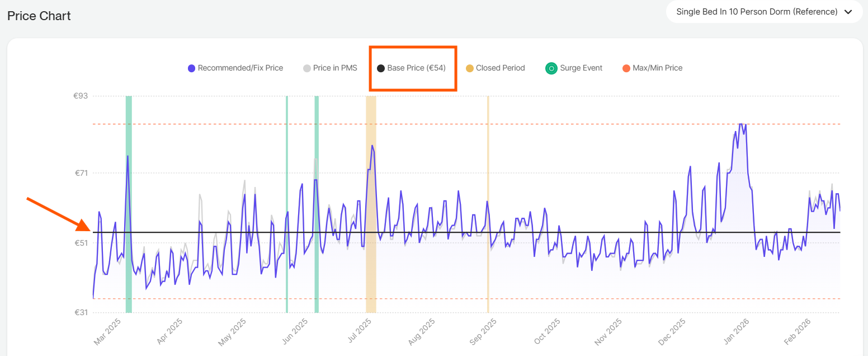Click the Price Chart heading
The image size is (868, 356).
(x=39, y=16)
